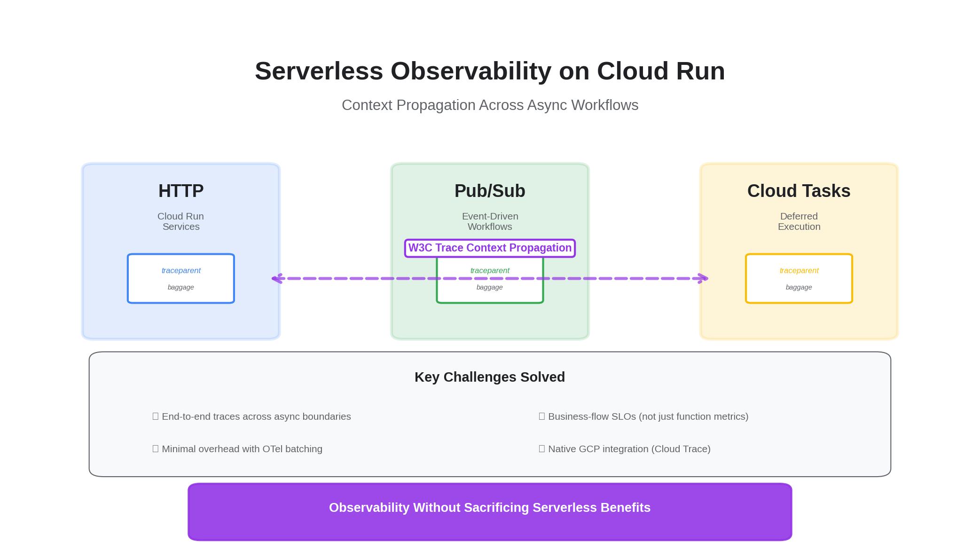The width and height of the screenshot is (980, 557).
Task: Expand the W3C Trace Context Propagation badge
Action: [489, 248]
